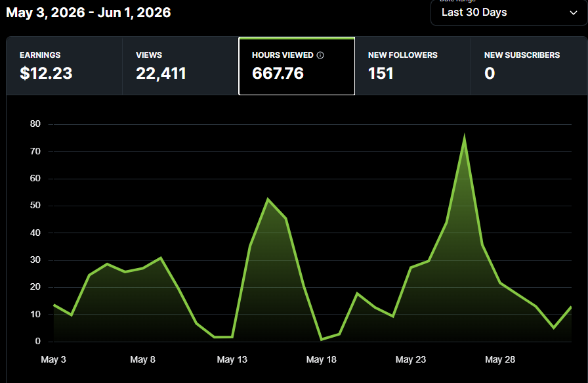Select the Views 22,411 metric tab
Viewport: 588px width, 383px height.
(x=180, y=66)
